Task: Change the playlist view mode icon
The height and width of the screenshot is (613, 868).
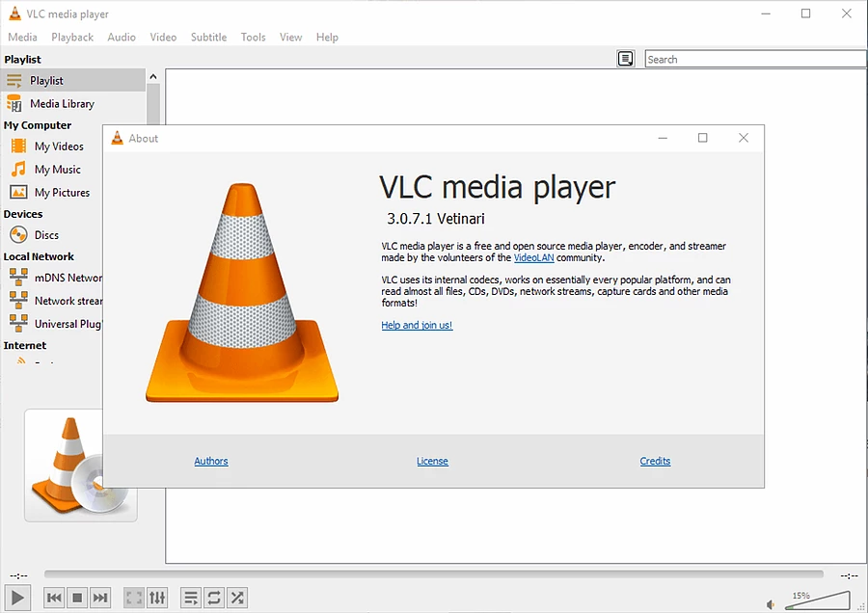Action: 626,59
